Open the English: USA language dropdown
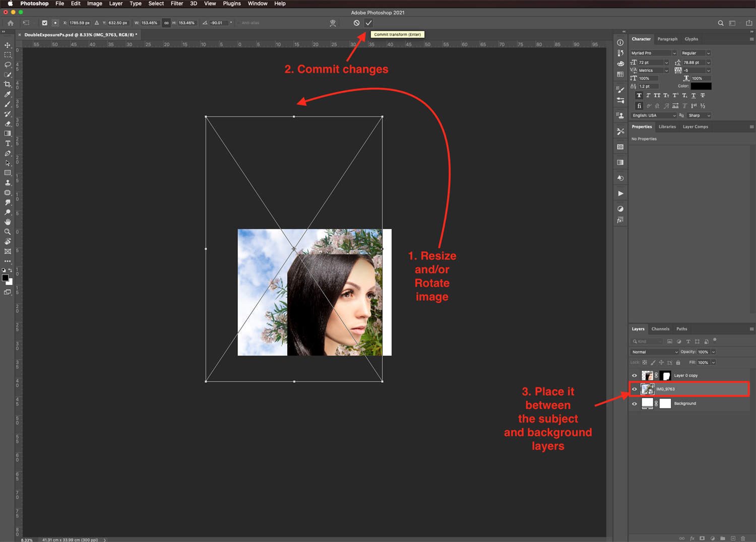 click(x=653, y=115)
